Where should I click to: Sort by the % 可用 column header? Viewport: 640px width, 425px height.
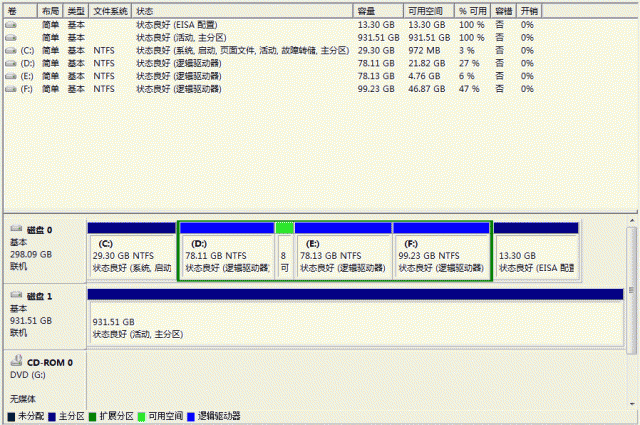473,11
